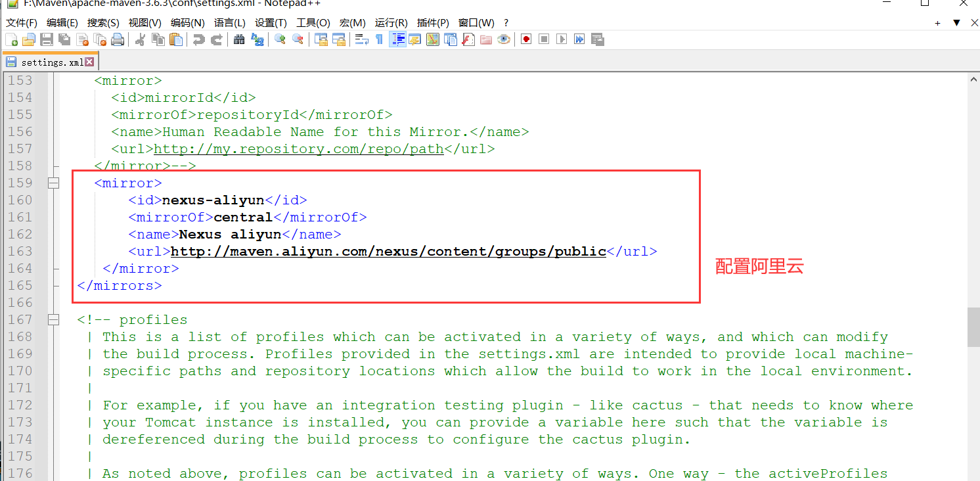Redo the edit via toolbar arrow

click(x=216, y=40)
